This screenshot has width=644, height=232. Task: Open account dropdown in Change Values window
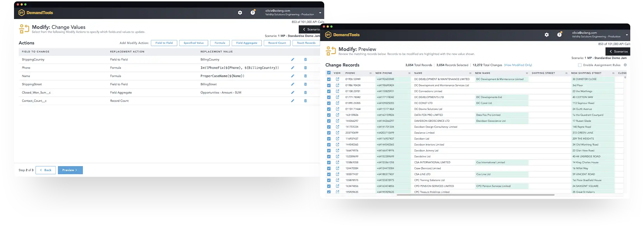click(x=320, y=13)
